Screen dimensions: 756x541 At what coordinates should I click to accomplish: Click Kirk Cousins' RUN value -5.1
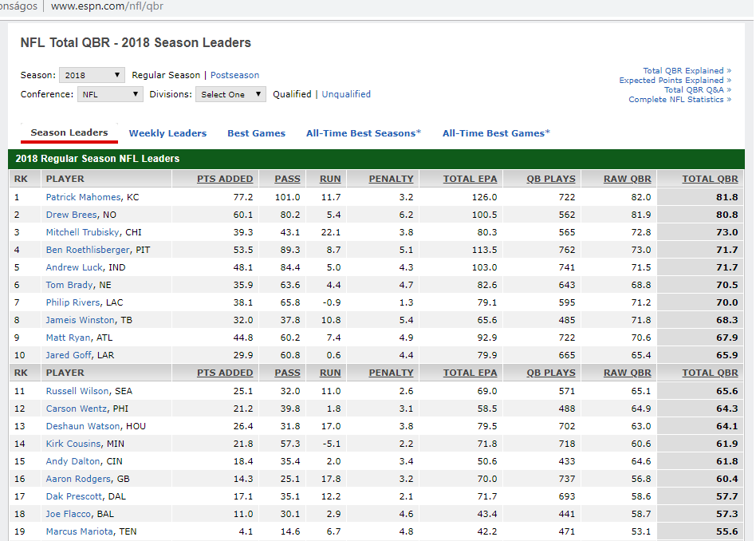pyautogui.click(x=332, y=444)
